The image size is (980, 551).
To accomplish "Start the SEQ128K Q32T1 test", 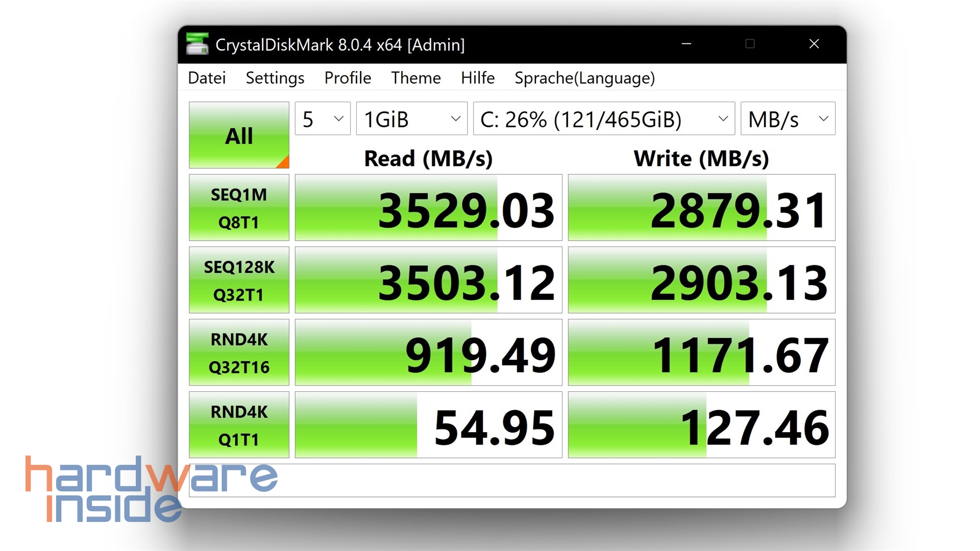I will (238, 280).
